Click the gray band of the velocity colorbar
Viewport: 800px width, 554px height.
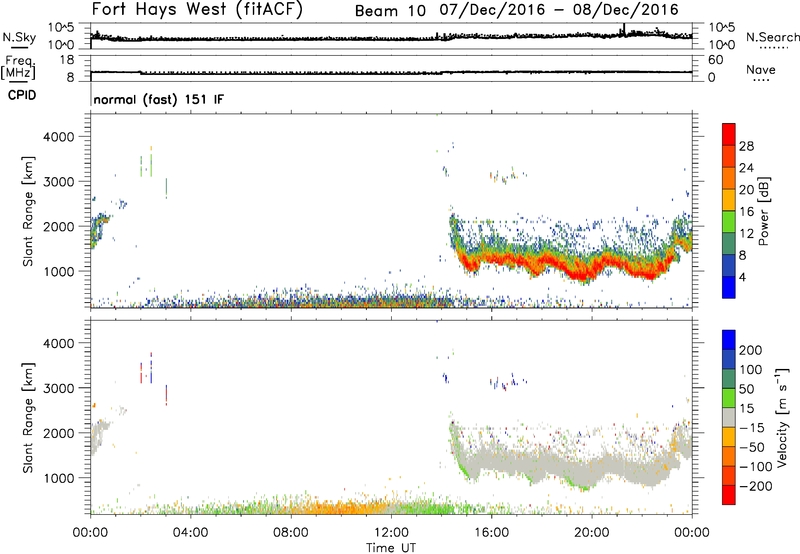729,418
